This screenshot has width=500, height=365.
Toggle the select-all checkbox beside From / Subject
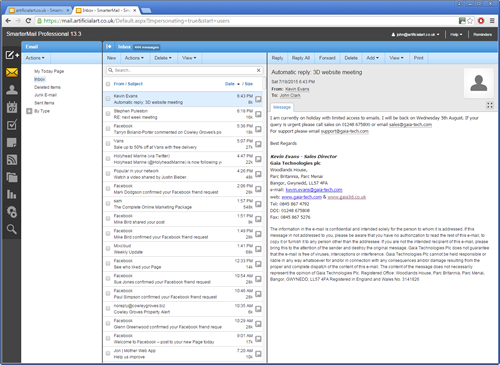(x=108, y=84)
